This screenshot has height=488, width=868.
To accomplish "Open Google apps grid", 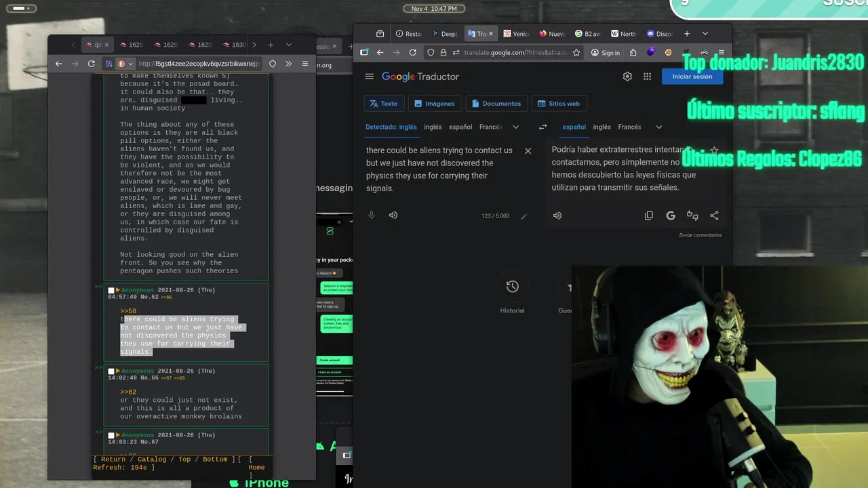I will pyautogui.click(x=647, y=77).
